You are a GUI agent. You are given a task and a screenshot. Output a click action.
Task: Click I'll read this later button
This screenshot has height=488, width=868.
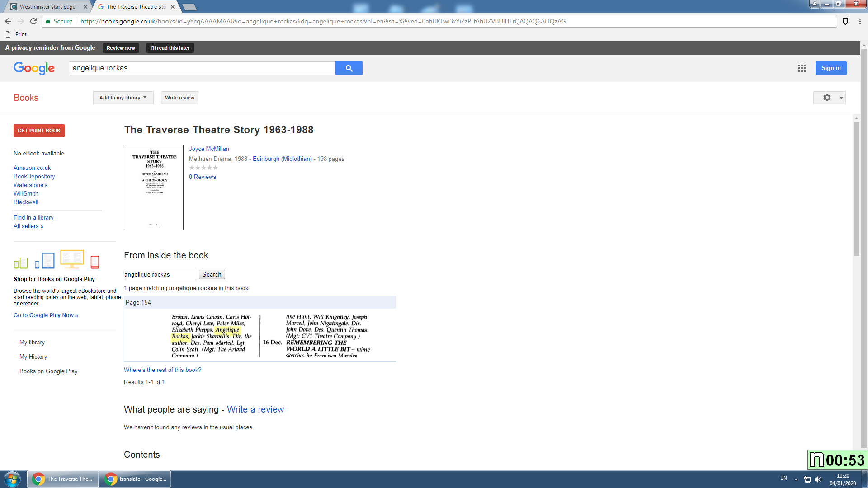(x=170, y=48)
